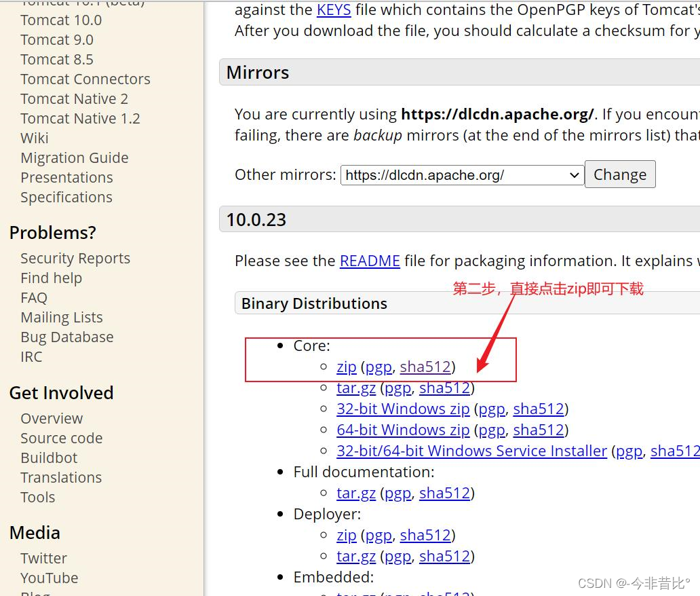Open pgp for Full documentation tar.gz
This screenshot has height=596, width=700.
point(397,494)
